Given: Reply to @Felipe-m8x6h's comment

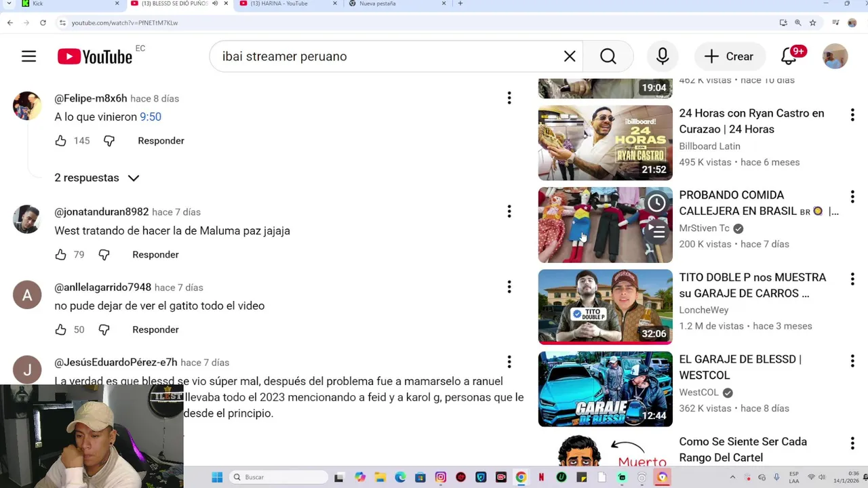Looking at the screenshot, I should (x=161, y=140).
